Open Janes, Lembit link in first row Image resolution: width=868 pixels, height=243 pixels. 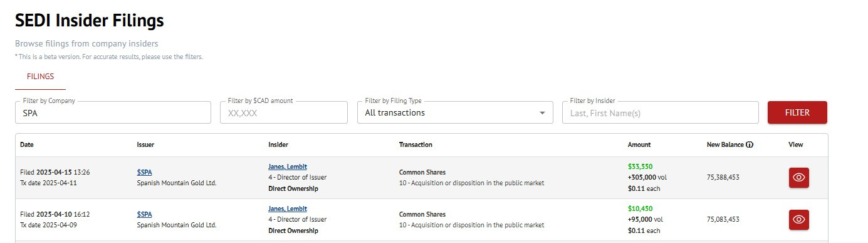tap(288, 166)
